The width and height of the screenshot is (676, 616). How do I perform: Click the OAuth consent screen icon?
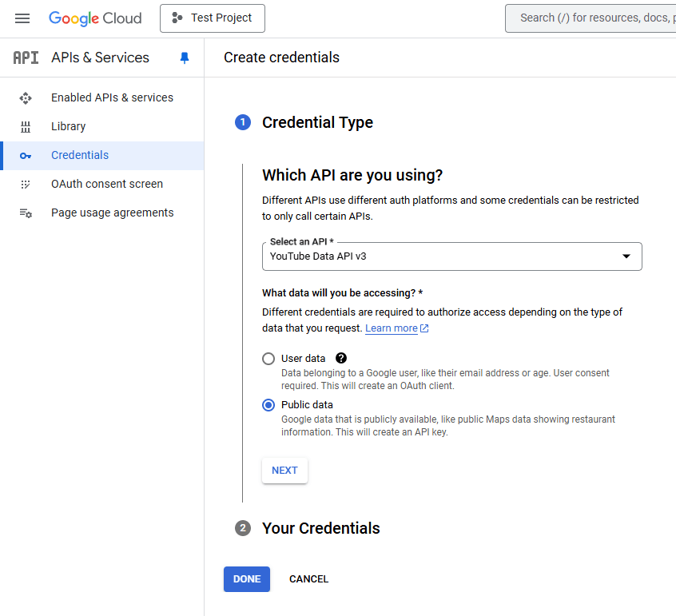point(26,185)
